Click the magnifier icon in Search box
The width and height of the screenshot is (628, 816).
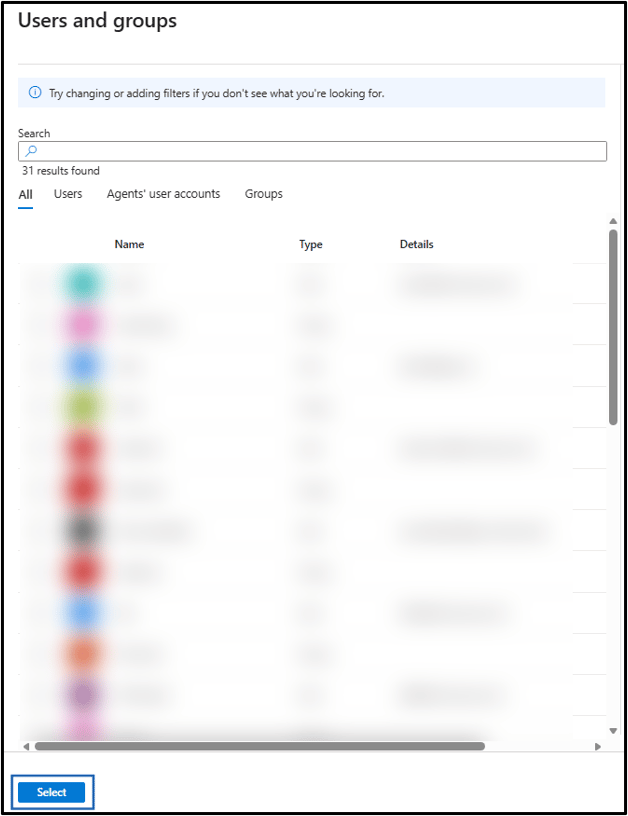31,151
